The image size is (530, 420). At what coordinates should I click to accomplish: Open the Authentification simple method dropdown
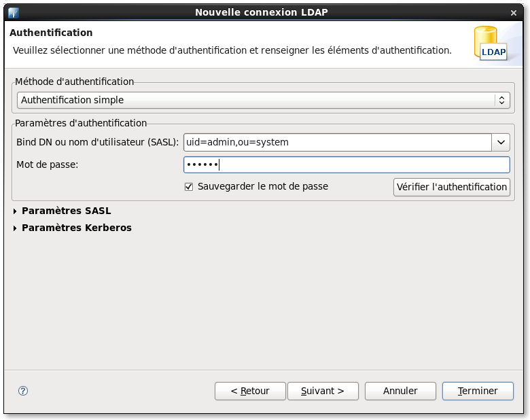[x=263, y=100]
